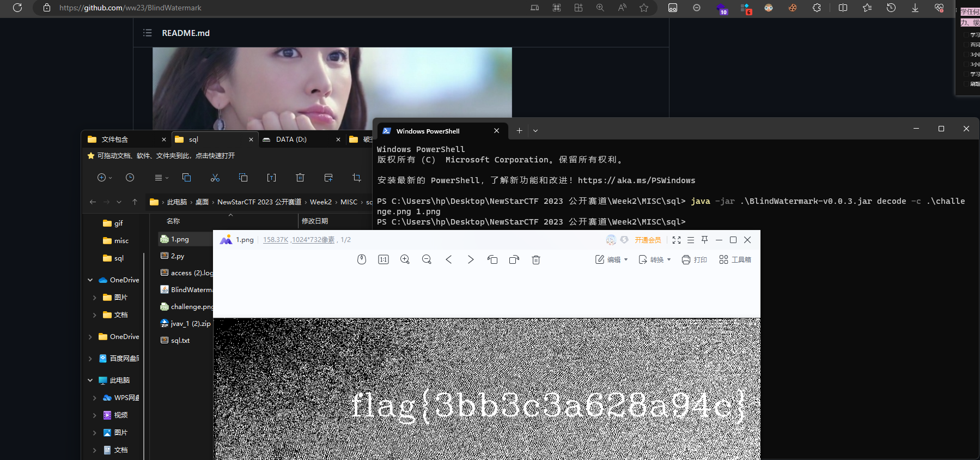This screenshot has height=460, width=980.
Task: Open the 转换 dropdown in image viewer
Action: (x=655, y=259)
